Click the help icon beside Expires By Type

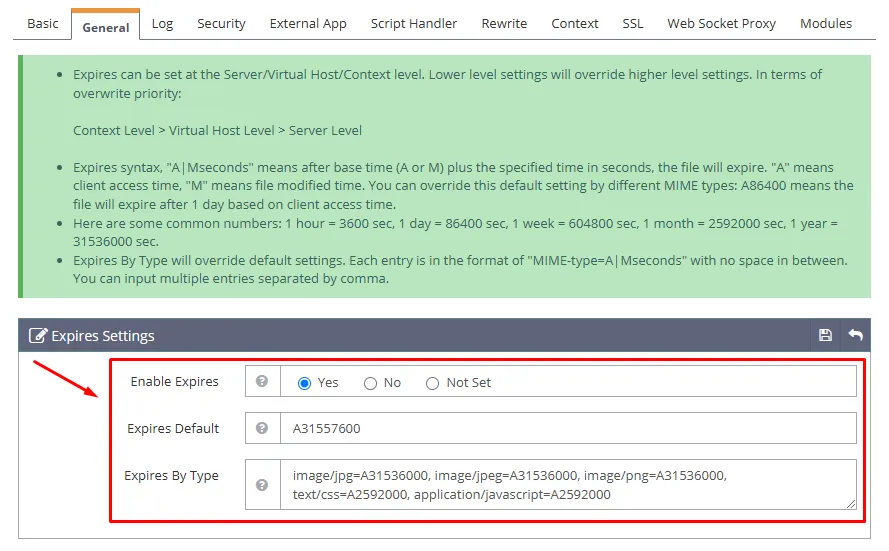click(x=262, y=485)
